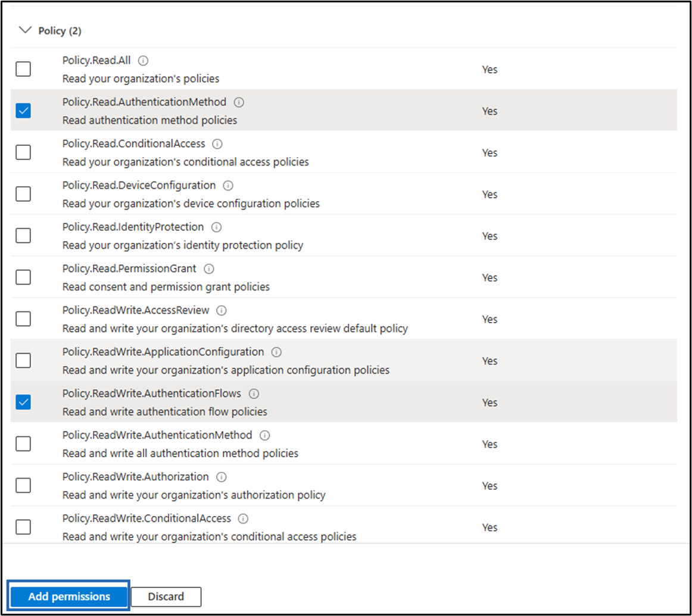Click the 'Policy.ReadWrite.ApplicationConfiguration' permission name
This screenshot has height=616, width=692.
[x=163, y=352]
